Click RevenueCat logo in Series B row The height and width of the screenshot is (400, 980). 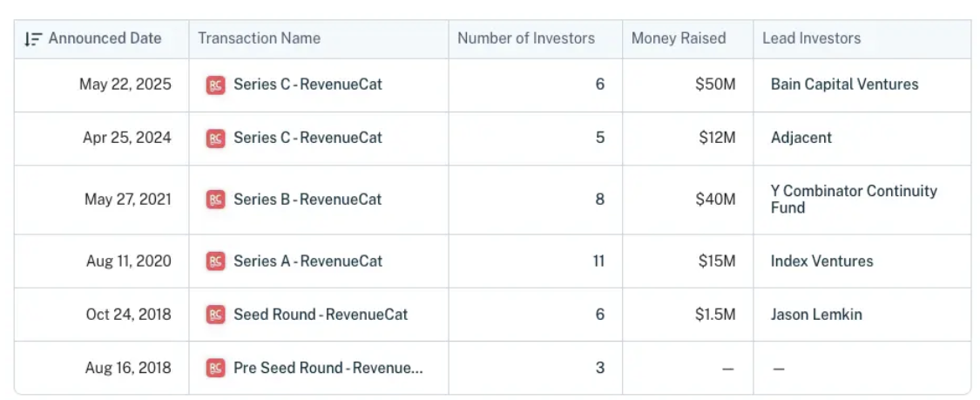[x=216, y=200]
